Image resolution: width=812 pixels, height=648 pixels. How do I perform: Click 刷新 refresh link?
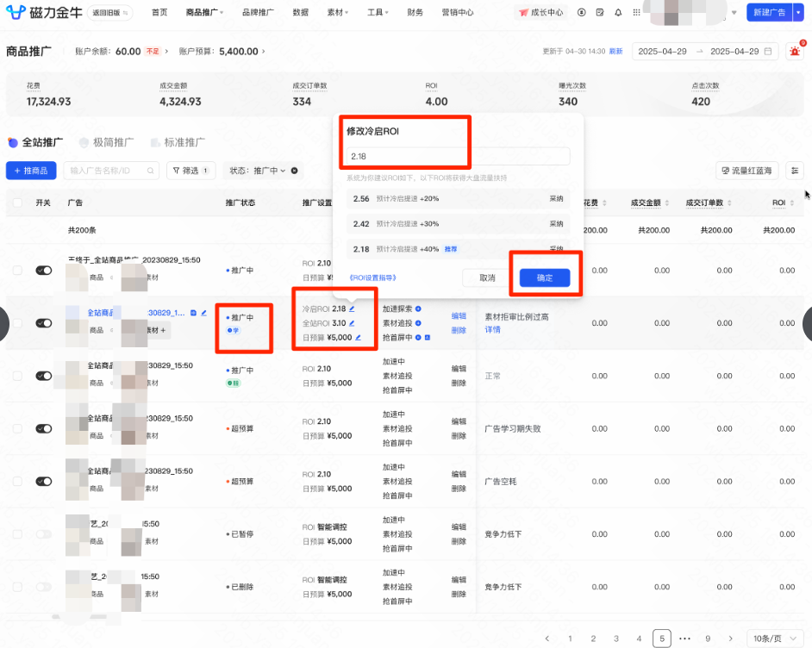click(x=615, y=51)
